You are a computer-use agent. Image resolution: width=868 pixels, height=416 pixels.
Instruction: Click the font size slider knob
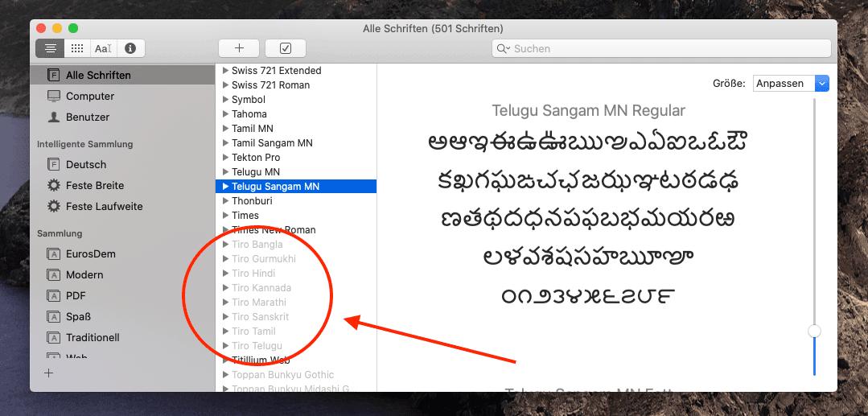click(814, 332)
